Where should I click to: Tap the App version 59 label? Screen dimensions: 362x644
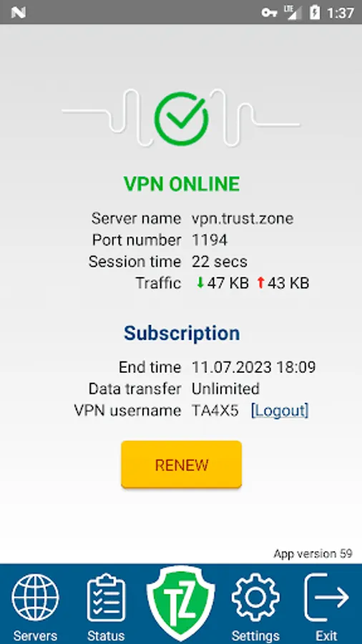click(x=313, y=553)
